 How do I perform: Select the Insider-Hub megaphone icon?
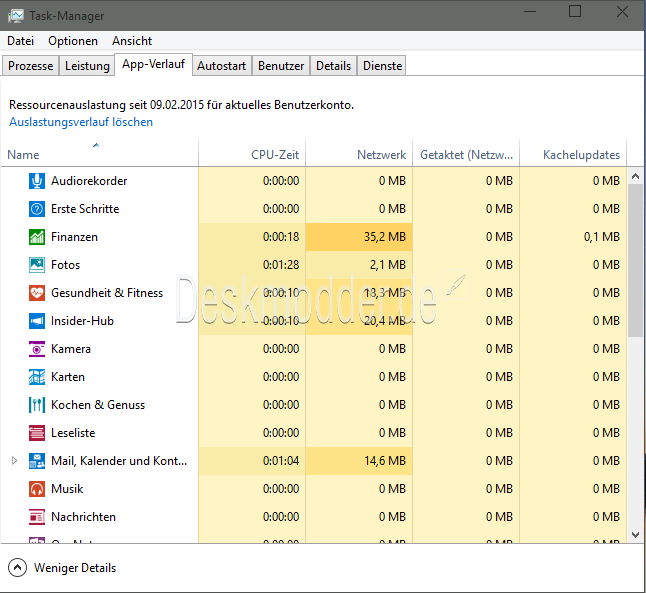click(37, 321)
